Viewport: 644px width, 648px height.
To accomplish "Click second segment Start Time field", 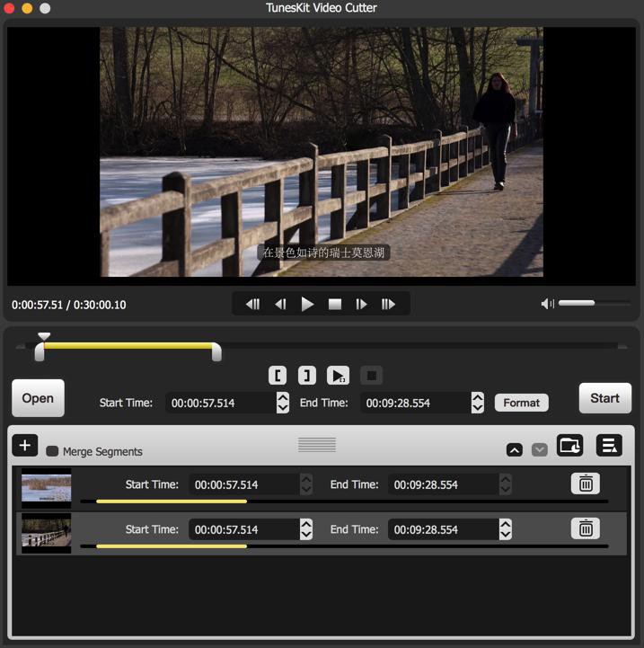I will click(x=244, y=529).
